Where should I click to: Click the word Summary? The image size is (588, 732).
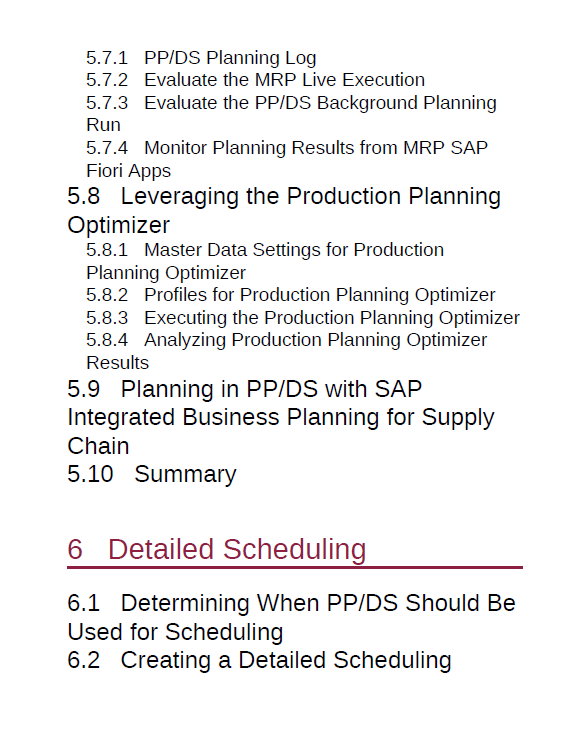(185, 475)
